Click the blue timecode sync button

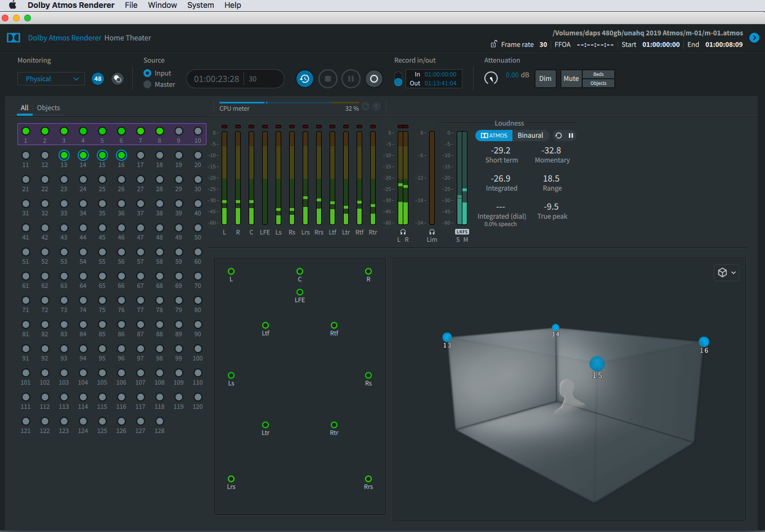click(305, 79)
